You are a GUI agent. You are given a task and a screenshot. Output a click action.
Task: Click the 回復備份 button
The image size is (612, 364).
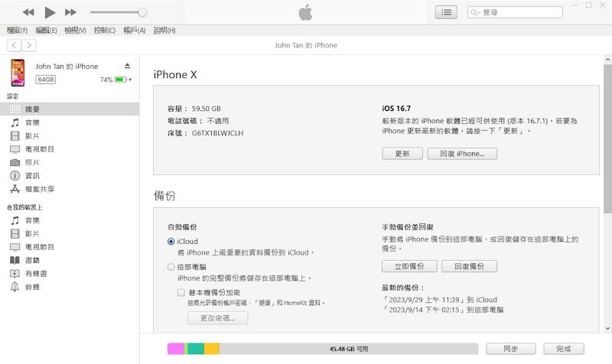click(469, 266)
